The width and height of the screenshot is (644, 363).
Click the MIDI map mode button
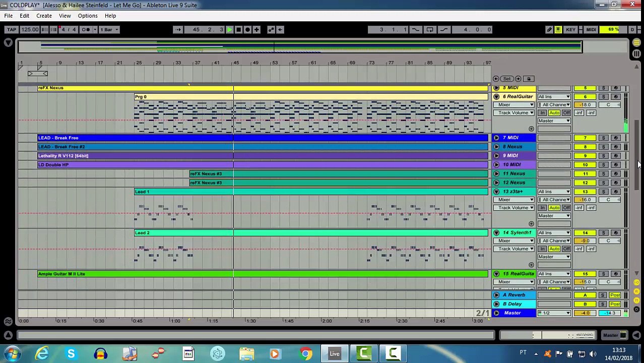[x=591, y=30]
